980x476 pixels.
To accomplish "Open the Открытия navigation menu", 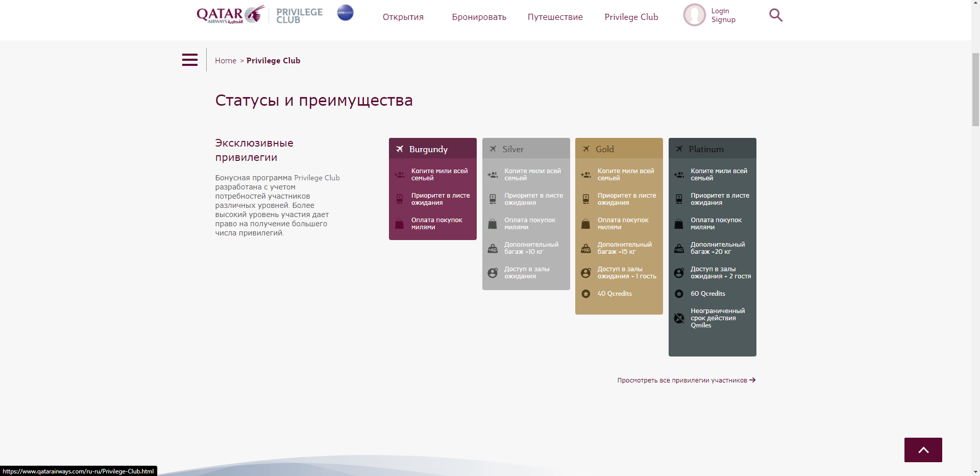I will 403,17.
